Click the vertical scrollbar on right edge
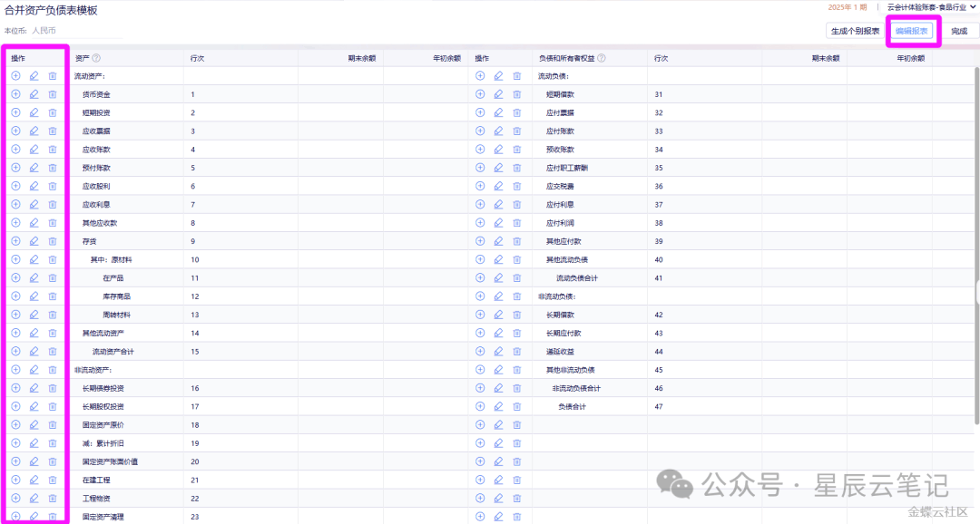The width and height of the screenshot is (980, 524). click(976, 290)
